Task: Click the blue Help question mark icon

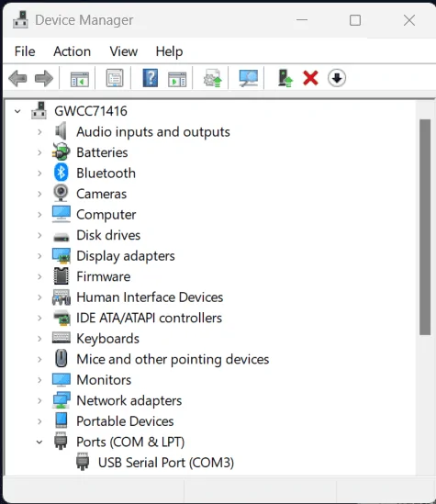Action: (150, 78)
